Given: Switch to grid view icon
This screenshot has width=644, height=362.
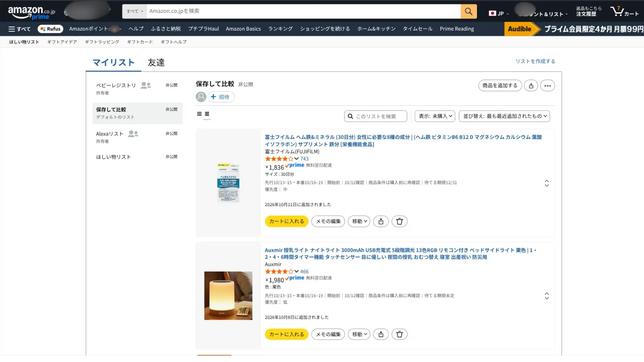Looking at the screenshot, I should tap(199, 114).
